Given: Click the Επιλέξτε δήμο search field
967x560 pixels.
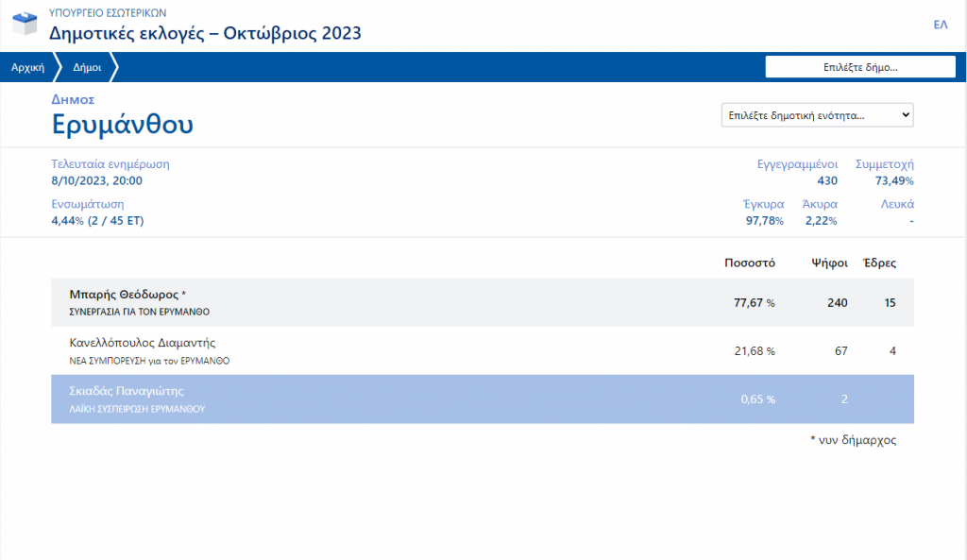Looking at the screenshot, I should tap(860, 67).
